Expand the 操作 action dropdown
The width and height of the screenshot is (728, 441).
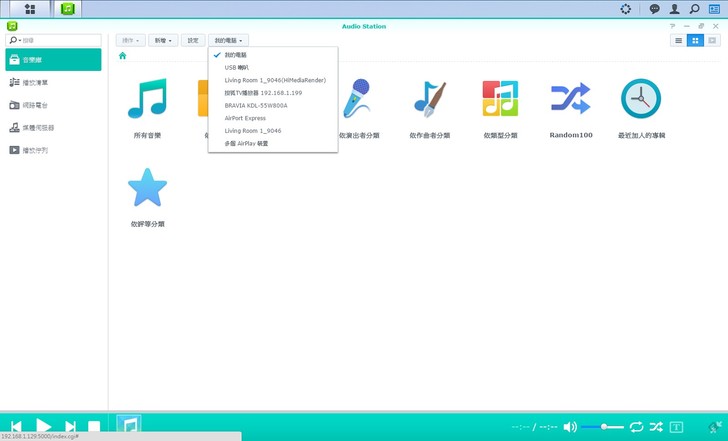[x=129, y=40]
